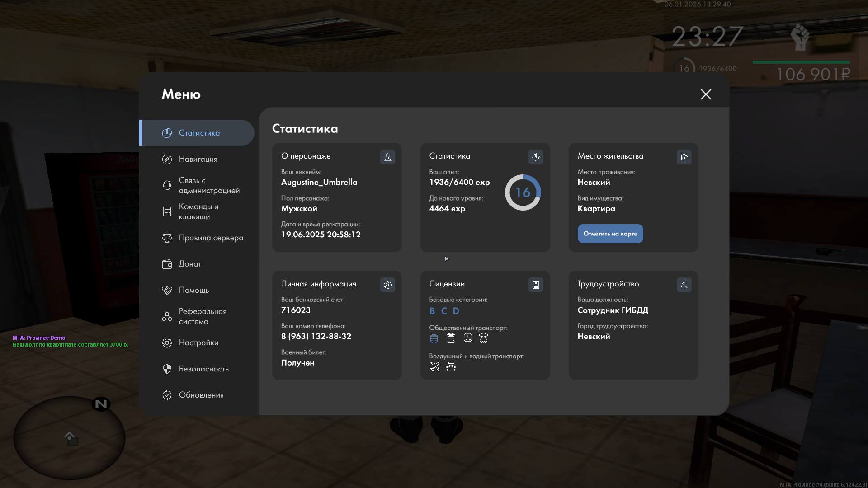Click the boat license icon
This screenshot has height=488, width=868.
point(451,367)
